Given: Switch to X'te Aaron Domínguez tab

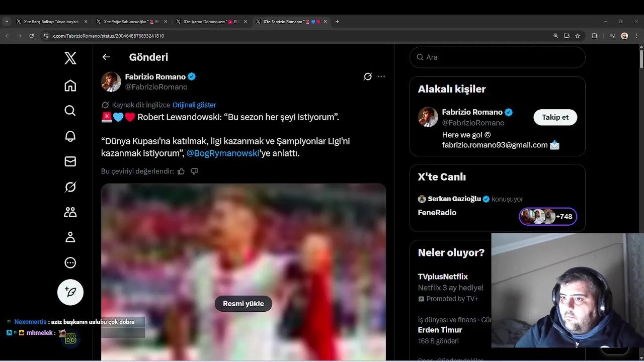Looking at the screenshot, I should click(211, 22).
